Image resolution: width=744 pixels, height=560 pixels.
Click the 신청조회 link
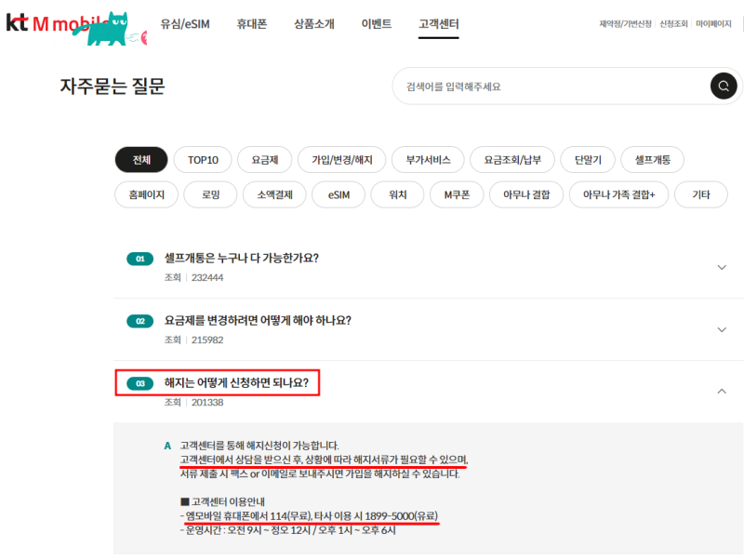click(673, 24)
